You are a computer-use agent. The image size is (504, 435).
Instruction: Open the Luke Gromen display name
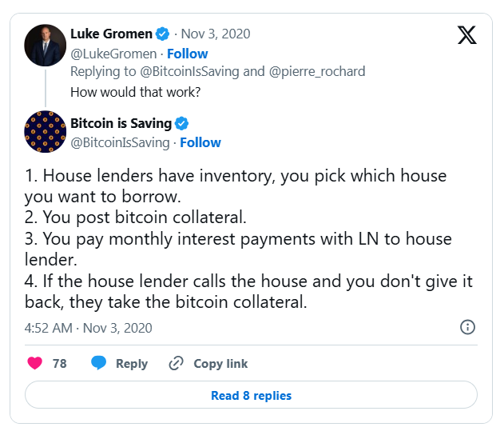coord(111,34)
